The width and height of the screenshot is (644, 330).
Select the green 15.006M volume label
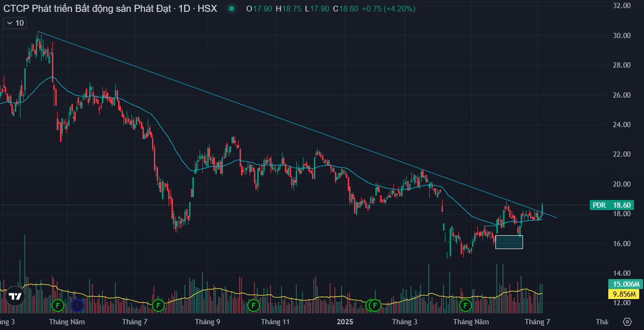(x=623, y=284)
